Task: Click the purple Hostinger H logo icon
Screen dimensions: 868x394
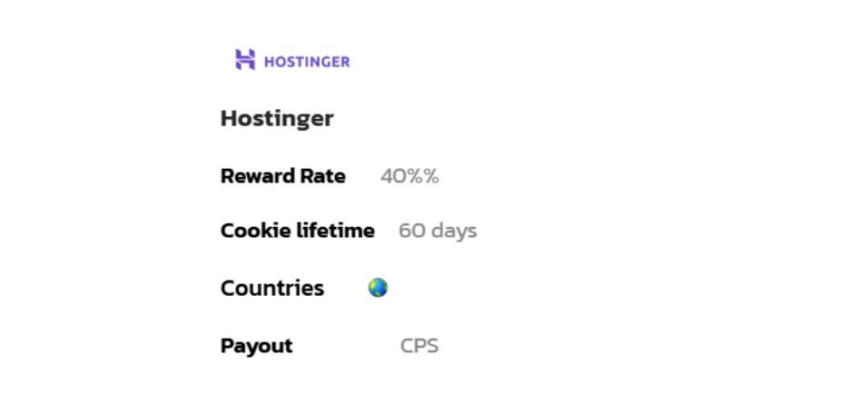Action: (x=245, y=60)
